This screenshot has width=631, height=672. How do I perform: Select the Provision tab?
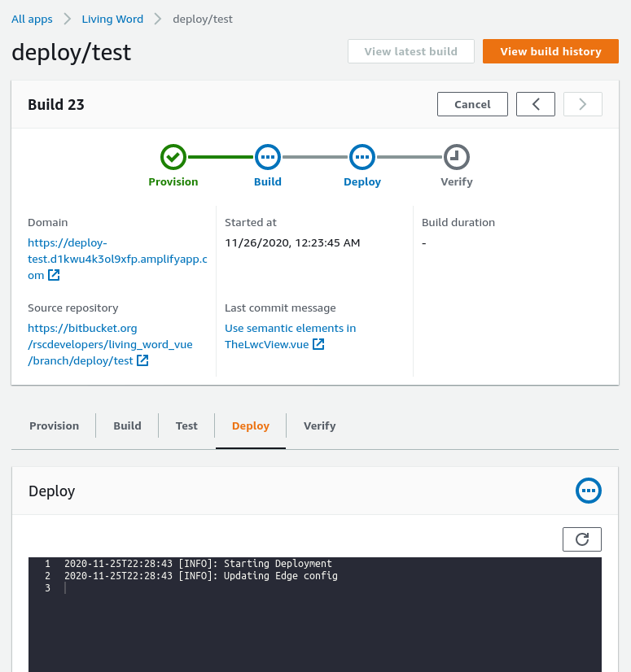(54, 425)
